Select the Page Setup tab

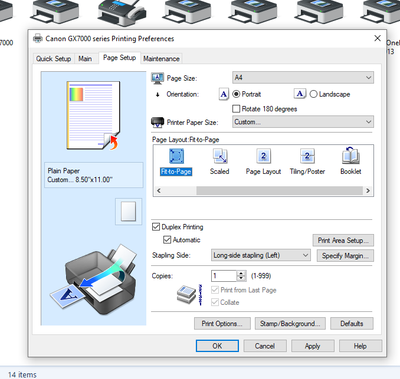pos(119,58)
